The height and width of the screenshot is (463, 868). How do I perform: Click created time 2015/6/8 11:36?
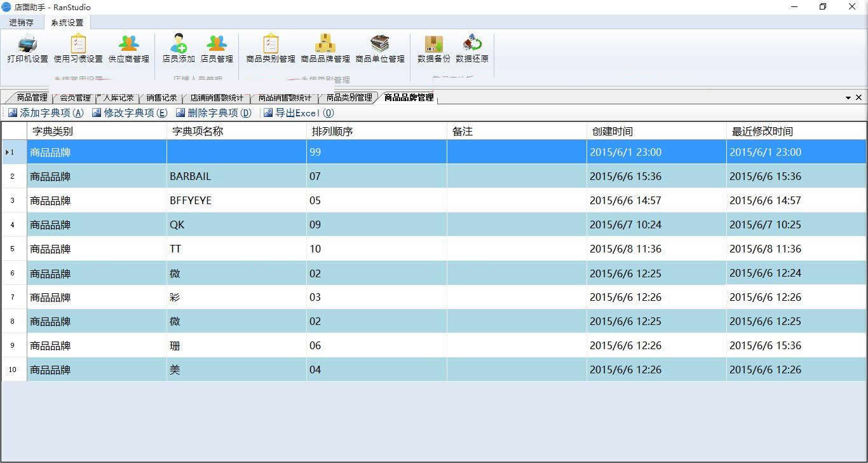click(656, 249)
